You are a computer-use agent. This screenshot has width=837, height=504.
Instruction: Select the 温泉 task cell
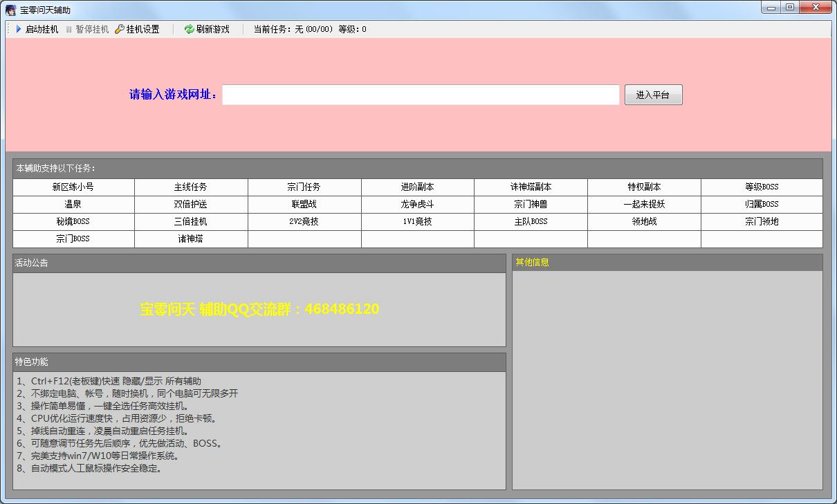pos(73,205)
